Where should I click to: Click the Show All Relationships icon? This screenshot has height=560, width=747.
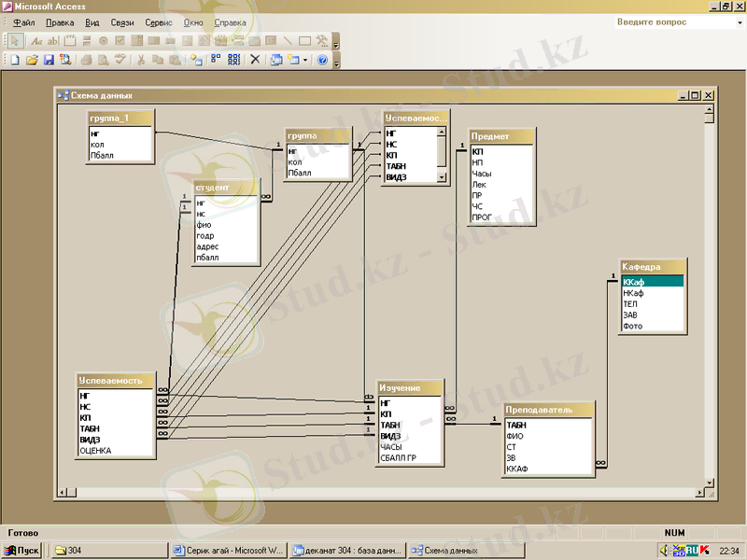(233, 60)
